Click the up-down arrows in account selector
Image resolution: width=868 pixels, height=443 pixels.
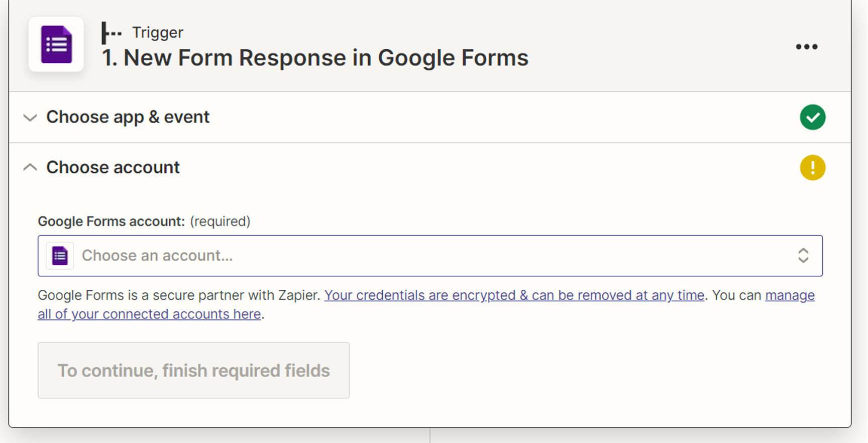[x=803, y=256]
